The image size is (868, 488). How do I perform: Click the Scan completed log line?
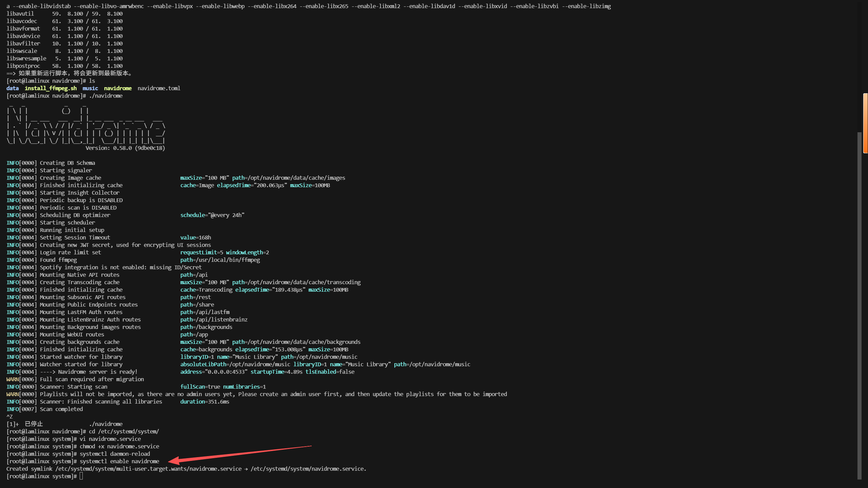click(61, 409)
